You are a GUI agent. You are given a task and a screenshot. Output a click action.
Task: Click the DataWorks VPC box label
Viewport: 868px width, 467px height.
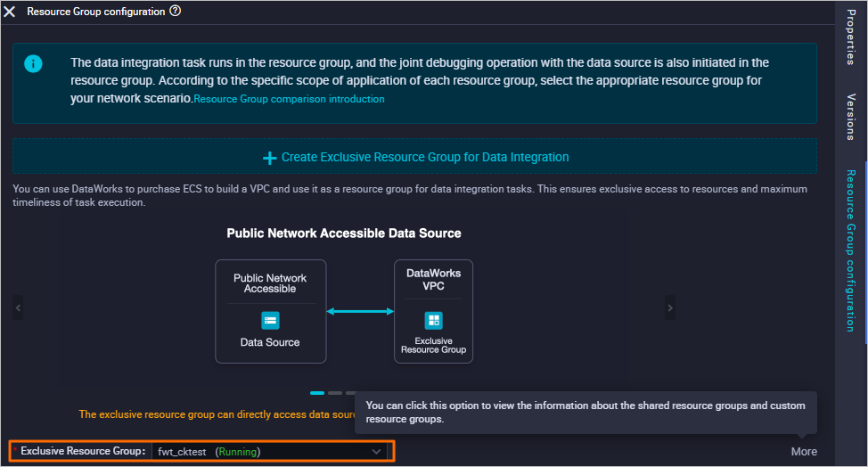[x=433, y=280]
